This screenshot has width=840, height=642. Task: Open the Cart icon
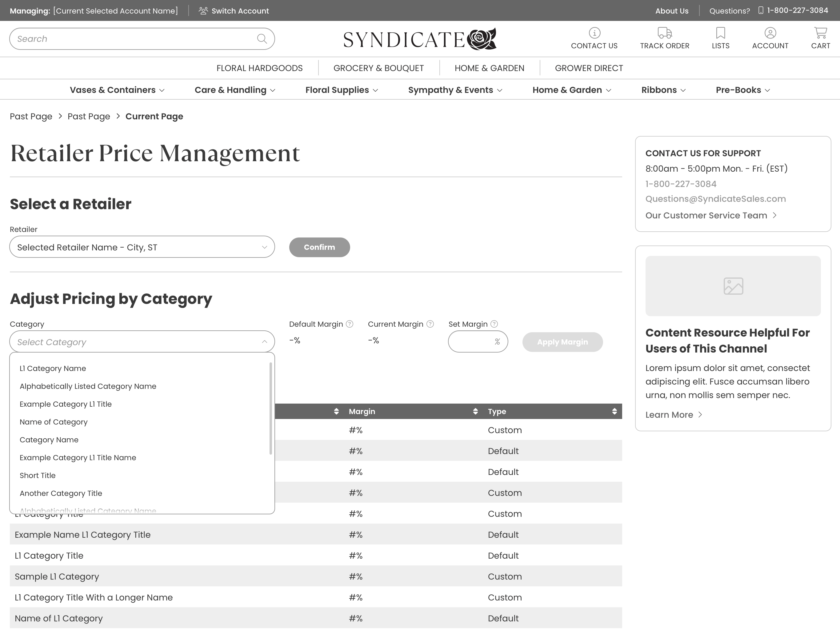click(x=821, y=33)
